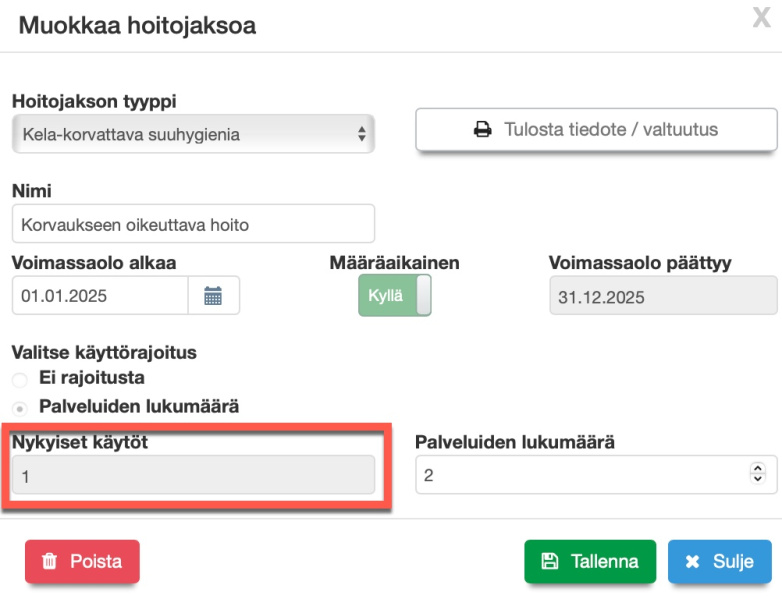Click into the Nimi text field

pyautogui.click(x=192, y=225)
